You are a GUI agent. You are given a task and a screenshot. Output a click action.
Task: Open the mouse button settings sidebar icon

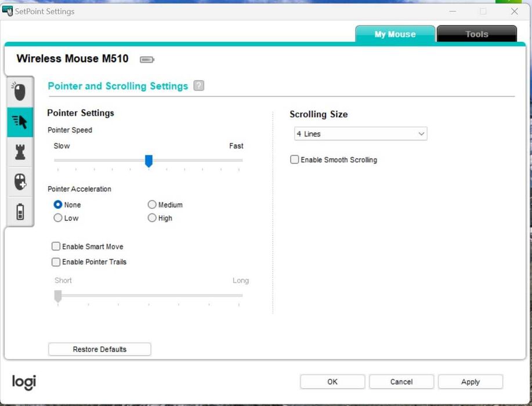[x=20, y=92]
